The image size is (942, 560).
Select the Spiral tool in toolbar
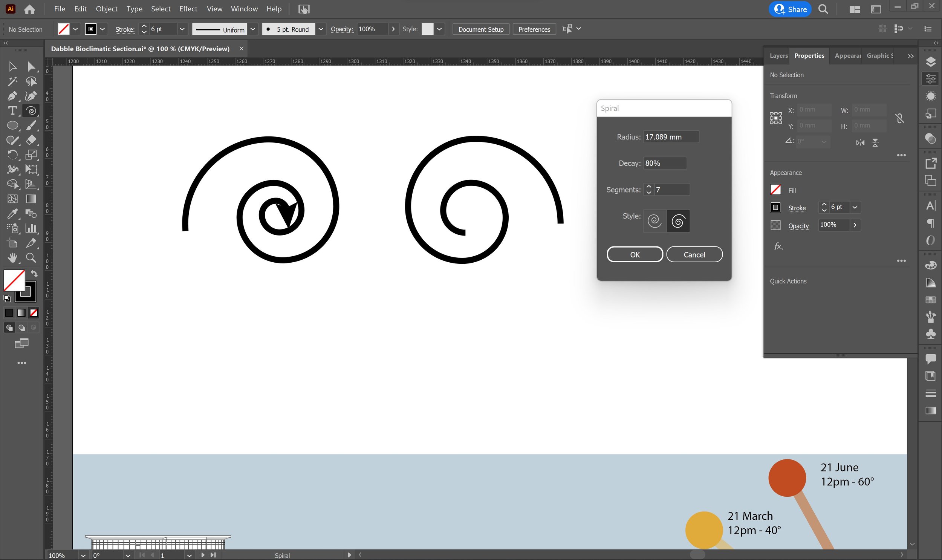[x=31, y=110]
